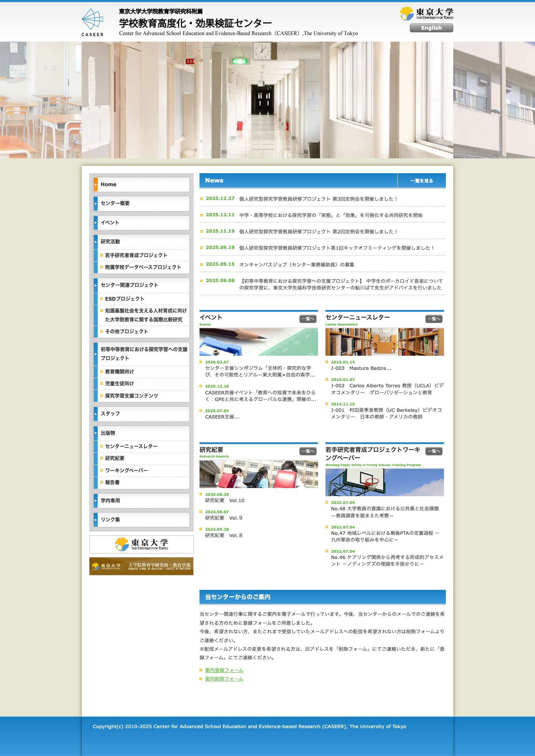Open the 2025.11.19 第2回定例会 news item

tap(318, 232)
